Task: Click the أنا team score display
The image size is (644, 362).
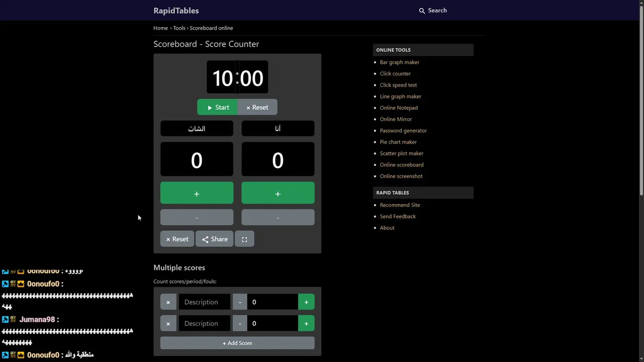Action: coord(278,160)
